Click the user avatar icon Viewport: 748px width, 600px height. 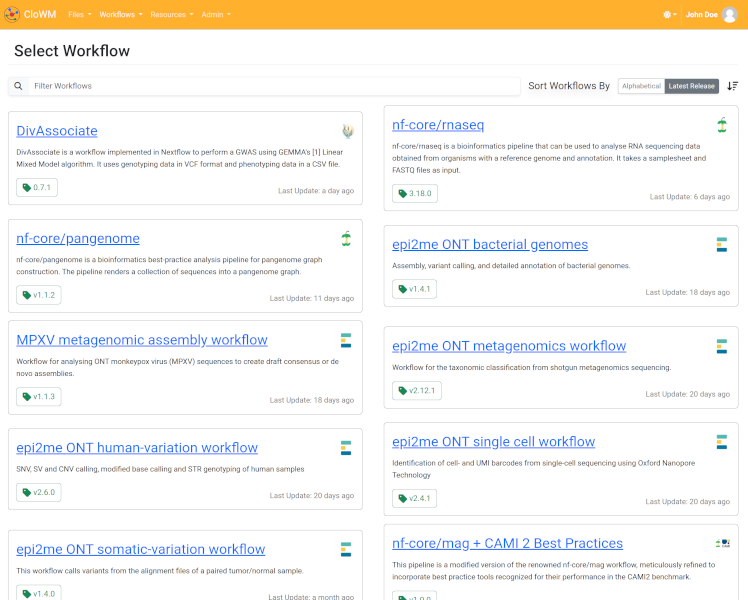(729, 15)
